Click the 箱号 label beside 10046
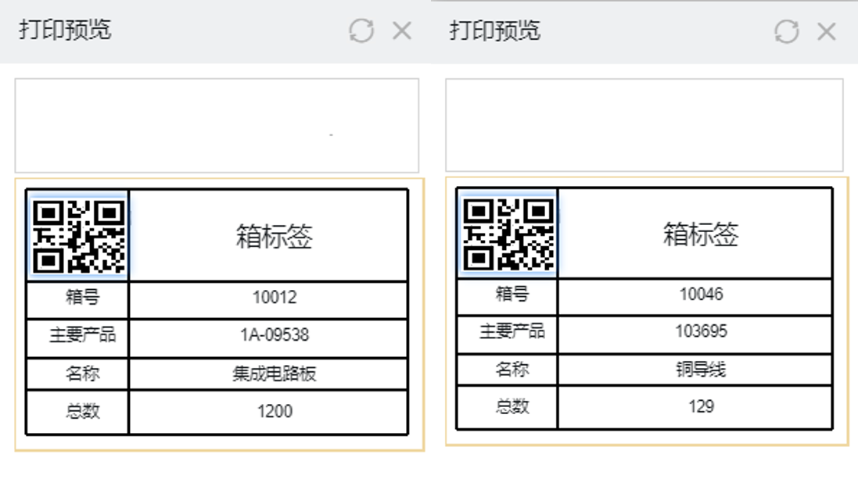The width and height of the screenshot is (858, 504). coord(512,294)
